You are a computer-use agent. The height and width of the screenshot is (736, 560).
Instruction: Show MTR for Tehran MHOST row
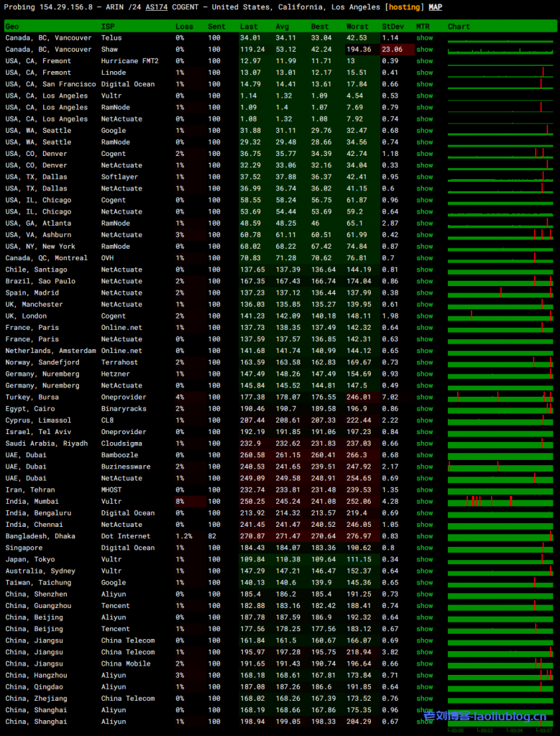click(424, 490)
